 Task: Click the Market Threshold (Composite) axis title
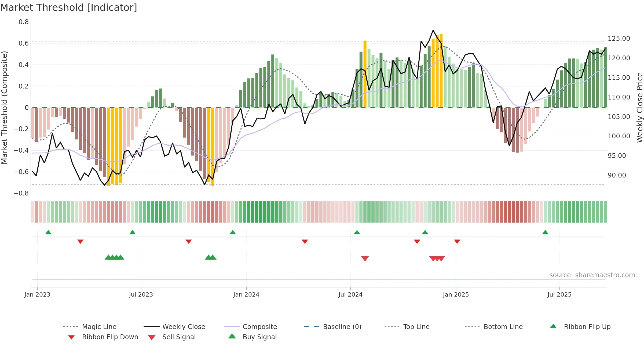[x=4, y=107]
